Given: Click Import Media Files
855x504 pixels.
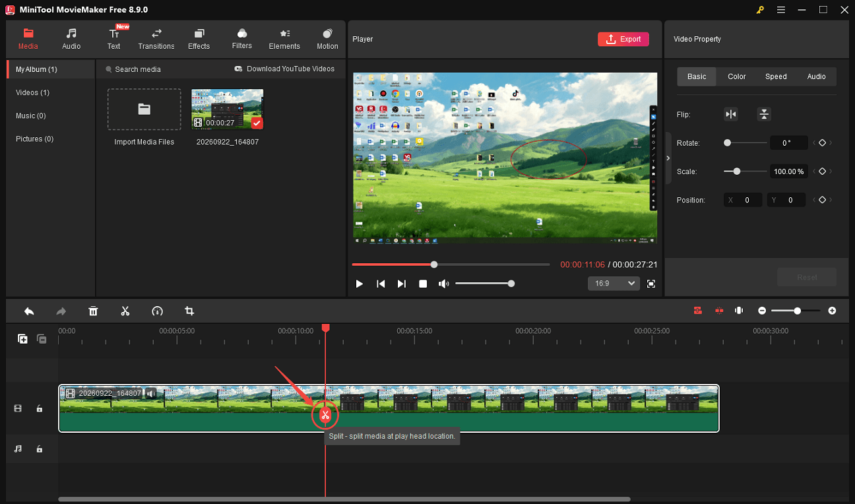Looking at the screenshot, I should click(x=144, y=110).
